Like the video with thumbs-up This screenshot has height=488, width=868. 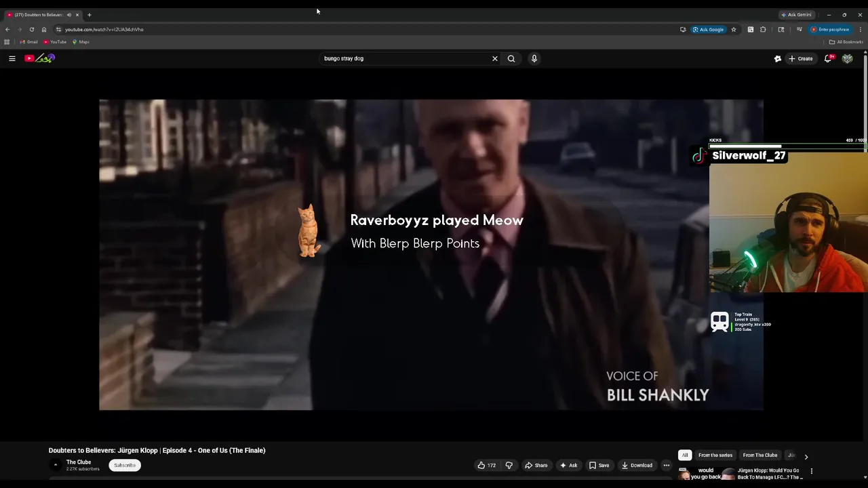[487, 466]
